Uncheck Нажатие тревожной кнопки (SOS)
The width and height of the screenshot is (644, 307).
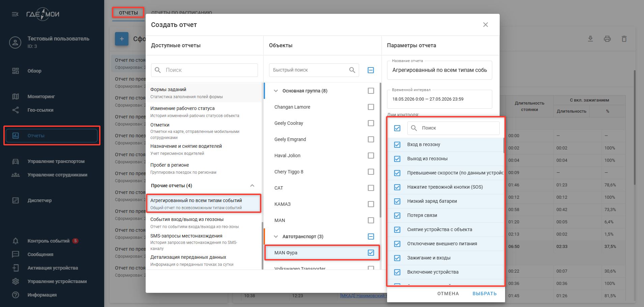click(397, 187)
